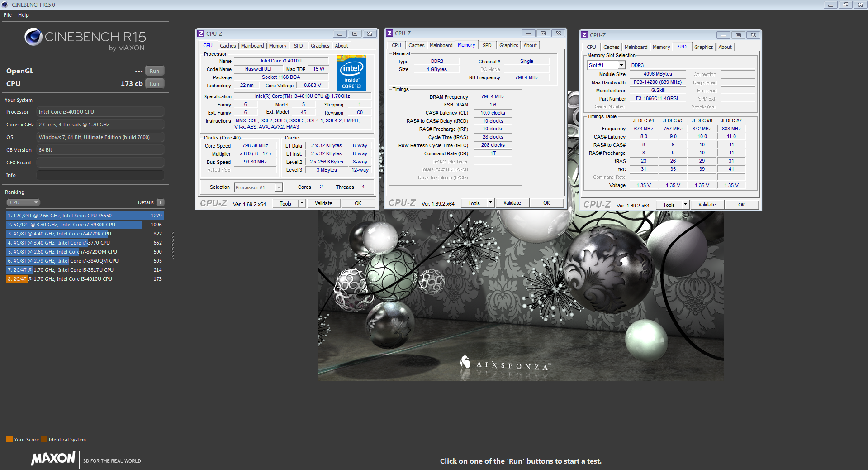Select Core i3-4010U ranking entry

[x=85, y=279]
